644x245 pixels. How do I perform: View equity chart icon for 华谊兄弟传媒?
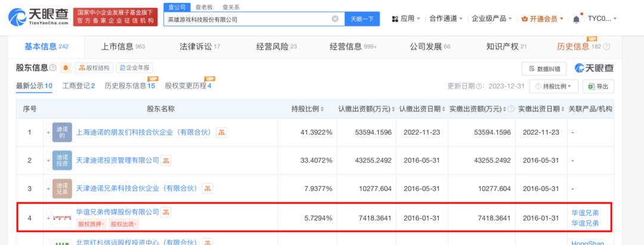point(166,212)
